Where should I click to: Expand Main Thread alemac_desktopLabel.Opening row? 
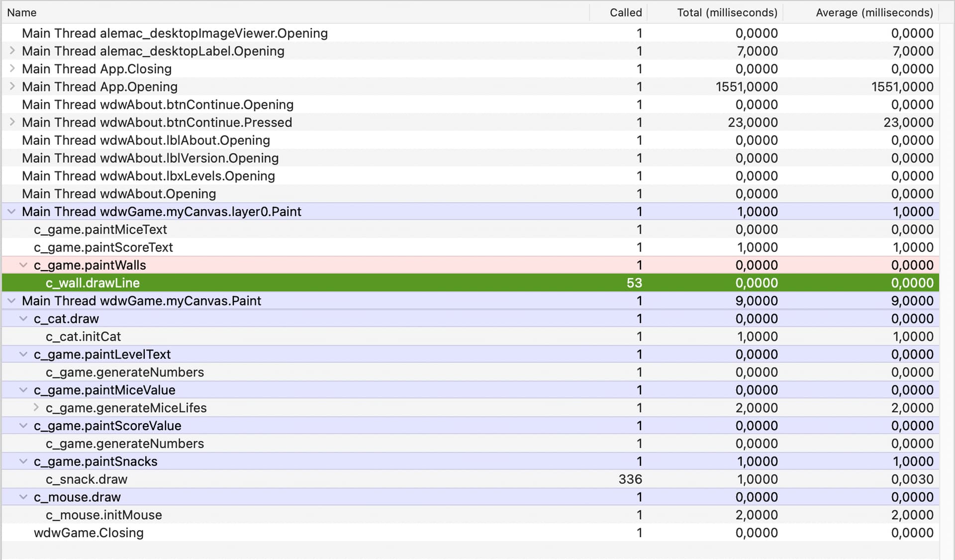point(12,51)
